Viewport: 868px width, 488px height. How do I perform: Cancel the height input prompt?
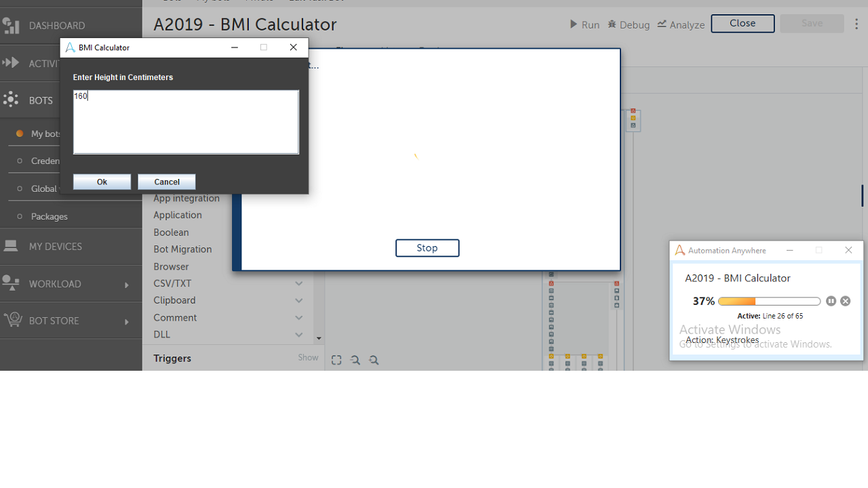pyautogui.click(x=167, y=182)
